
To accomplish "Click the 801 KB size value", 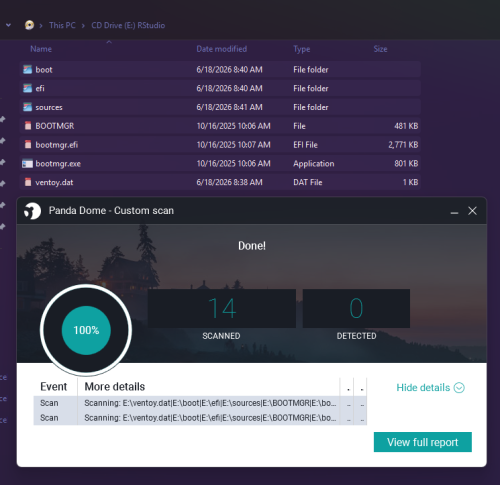I will (406, 164).
